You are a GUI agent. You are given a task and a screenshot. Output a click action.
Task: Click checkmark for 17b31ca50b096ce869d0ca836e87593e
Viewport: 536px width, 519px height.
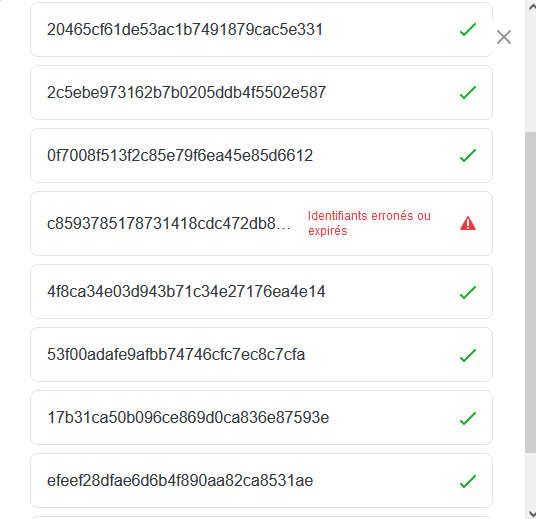(468, 418)
